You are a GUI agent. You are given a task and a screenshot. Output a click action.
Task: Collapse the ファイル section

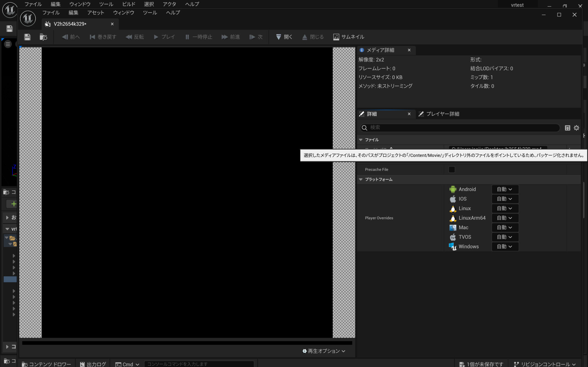click(x=361, y=140)
